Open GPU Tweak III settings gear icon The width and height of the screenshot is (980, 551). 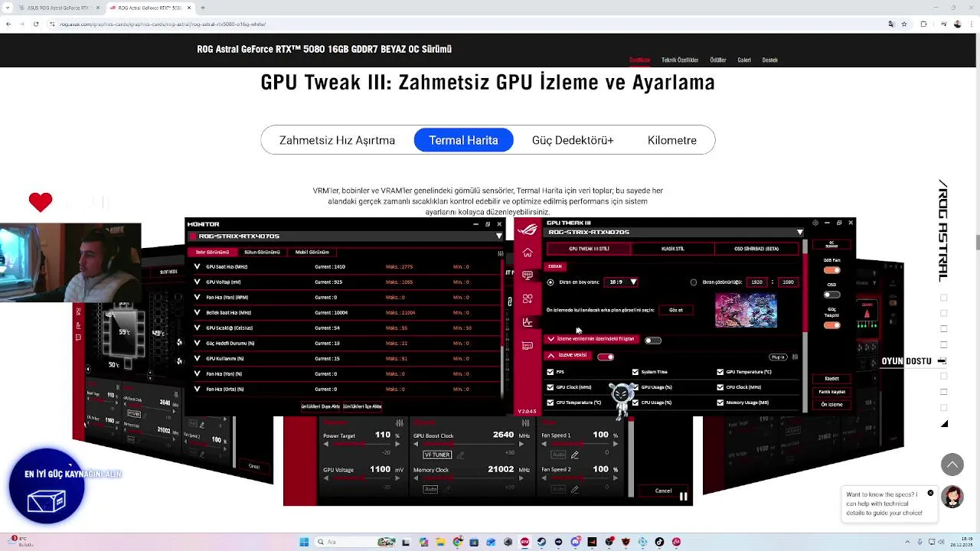pyautogui.click(x=815, y=223)
